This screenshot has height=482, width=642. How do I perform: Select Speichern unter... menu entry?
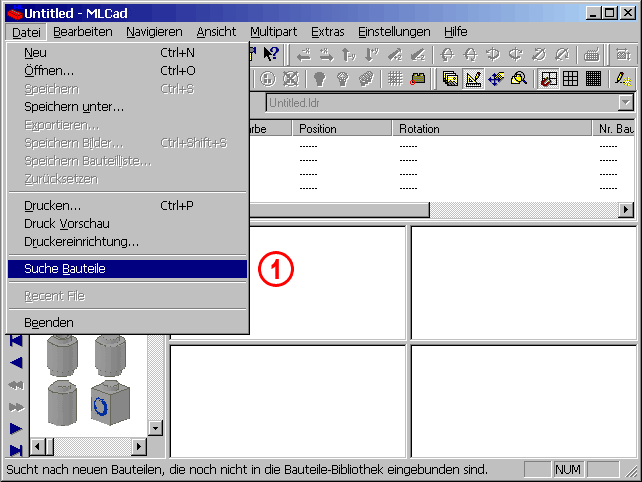click(x=127, y=107)
